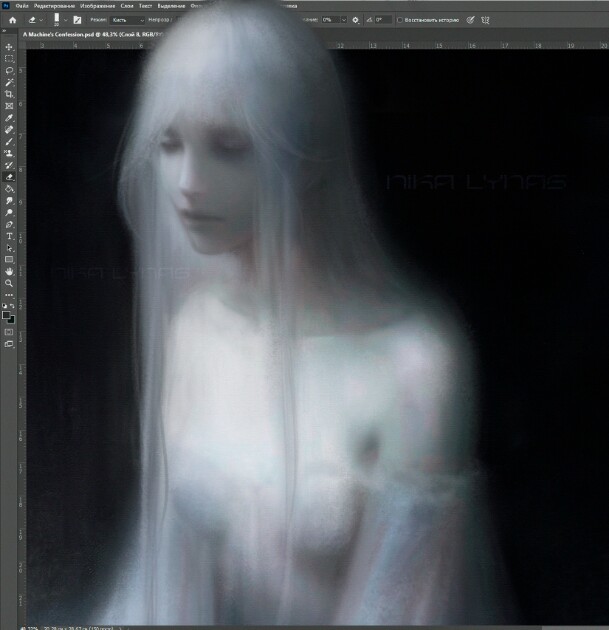
Task: Switch to A Machine's Confession.psd tab
Action: 93,35
